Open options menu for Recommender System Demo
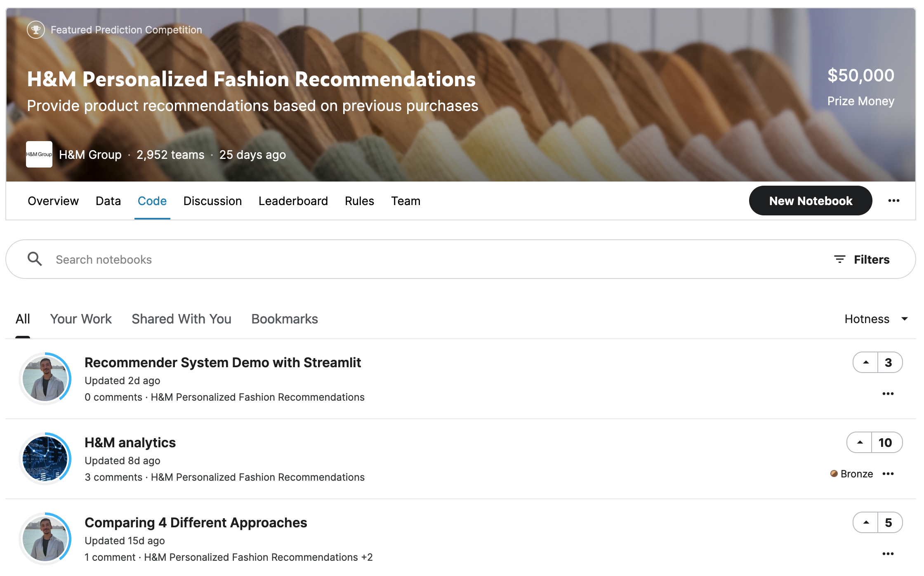 click(x=888, y=394)
